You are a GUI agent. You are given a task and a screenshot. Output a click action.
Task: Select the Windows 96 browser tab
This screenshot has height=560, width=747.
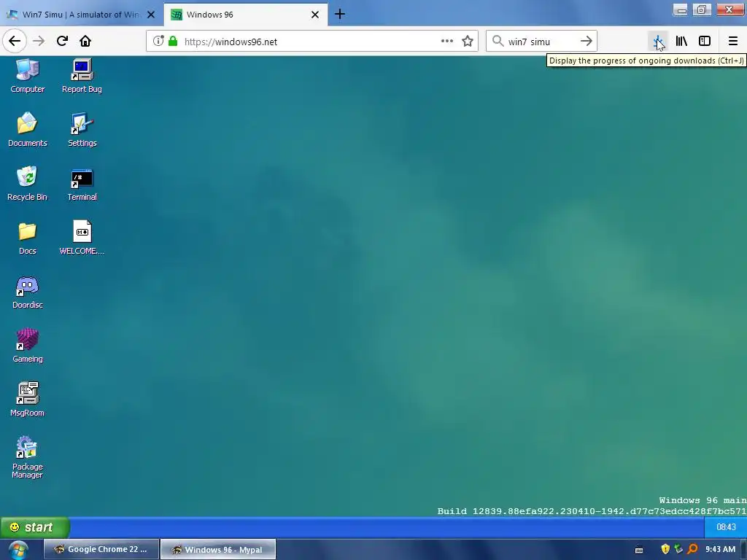tap(245, 15)
